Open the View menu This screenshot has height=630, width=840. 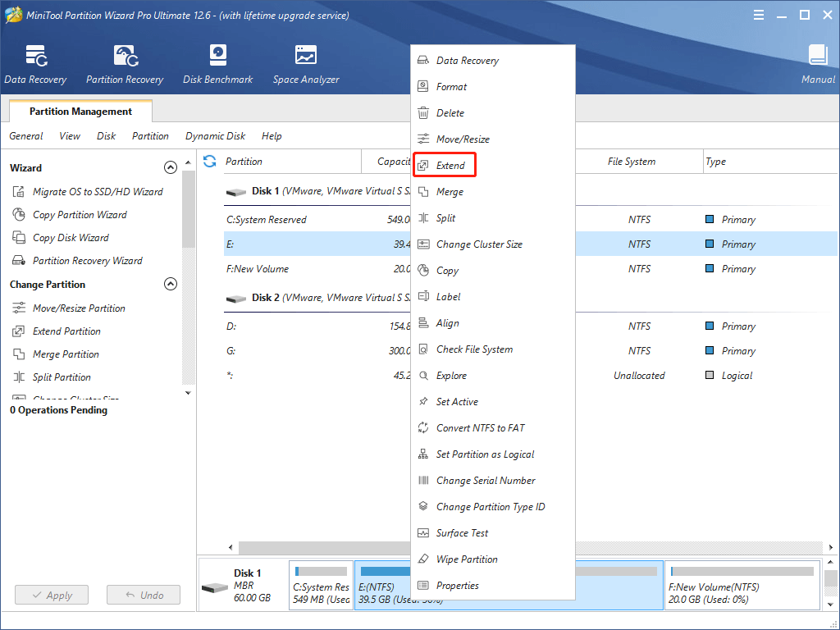[x=70, y=136]
